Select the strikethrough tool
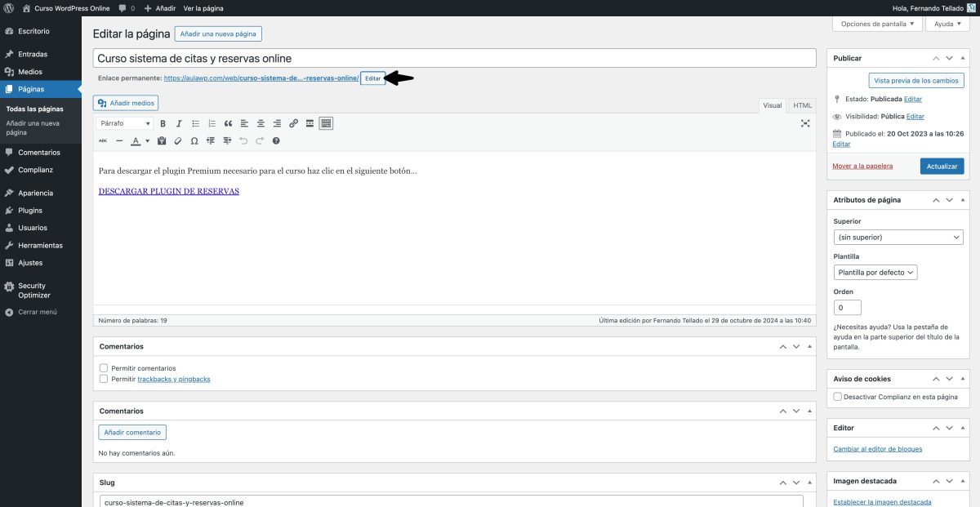This screenshot has height=507, width=980. click(x=103, y=140)
